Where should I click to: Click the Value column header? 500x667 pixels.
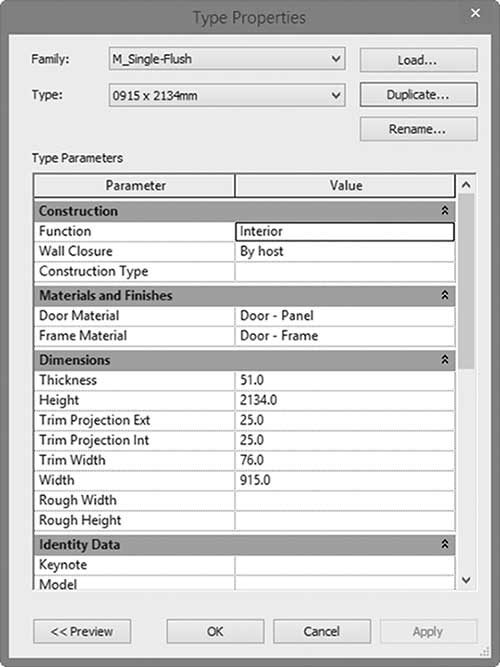coord(345,185)
